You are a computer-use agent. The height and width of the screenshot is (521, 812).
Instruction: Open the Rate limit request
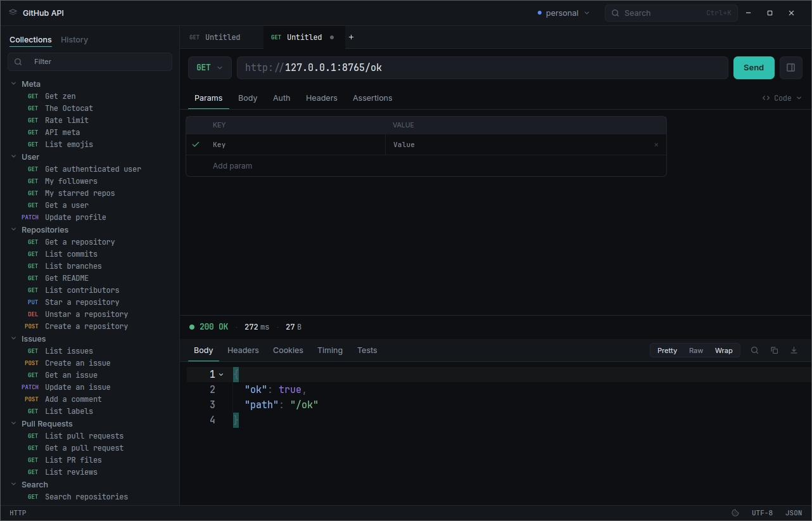coord(67,120)
